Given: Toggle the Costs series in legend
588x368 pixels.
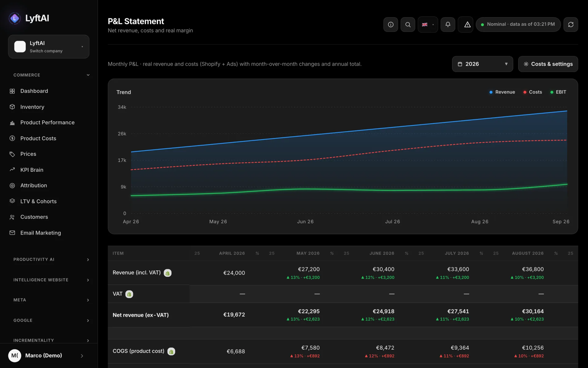Looking at the screenshot, I should click(533, 92).
